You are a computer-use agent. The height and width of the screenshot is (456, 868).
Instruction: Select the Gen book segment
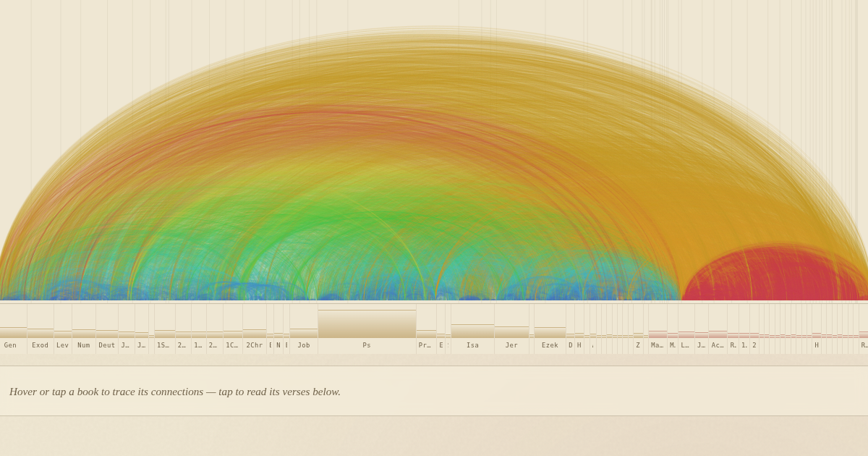13,329
